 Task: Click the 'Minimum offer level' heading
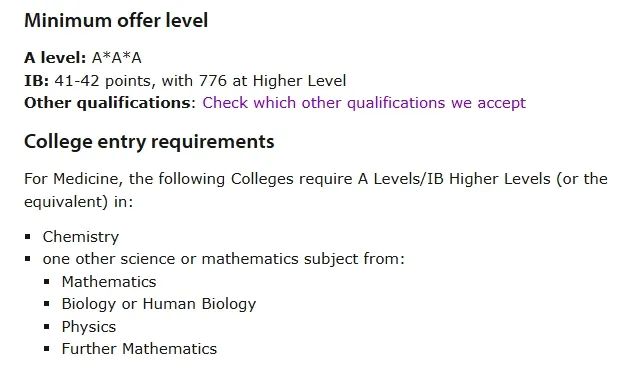(x=116, y=21)
